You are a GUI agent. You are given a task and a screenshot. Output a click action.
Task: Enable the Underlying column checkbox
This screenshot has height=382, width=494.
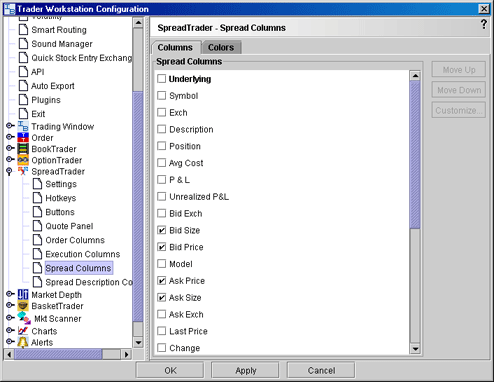coord(162,79)
